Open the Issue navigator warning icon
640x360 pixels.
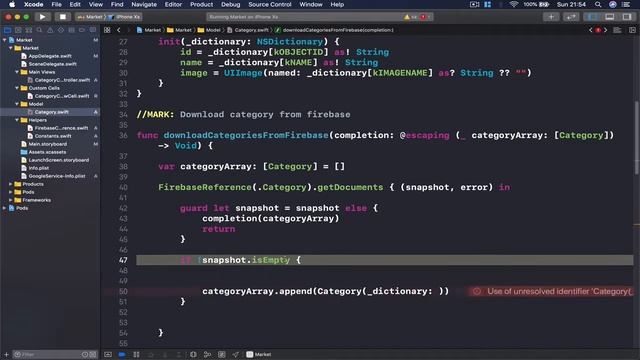click(x=50, y=30)
